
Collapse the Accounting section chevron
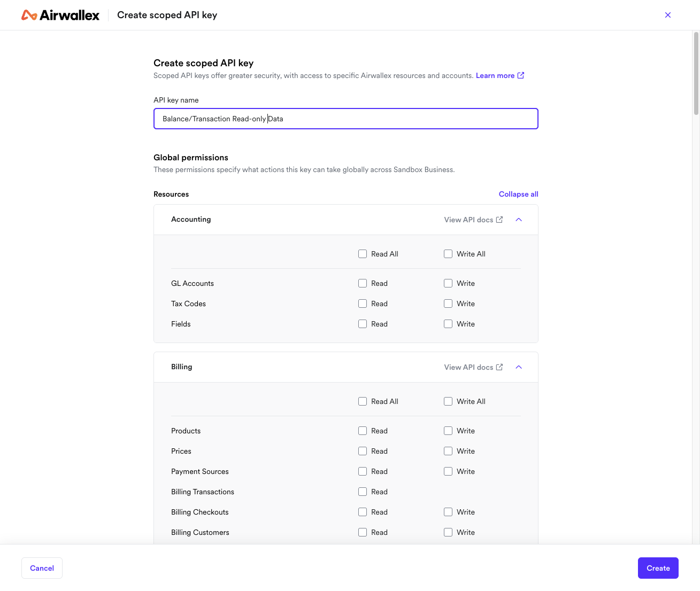click(x=519, y=220)
